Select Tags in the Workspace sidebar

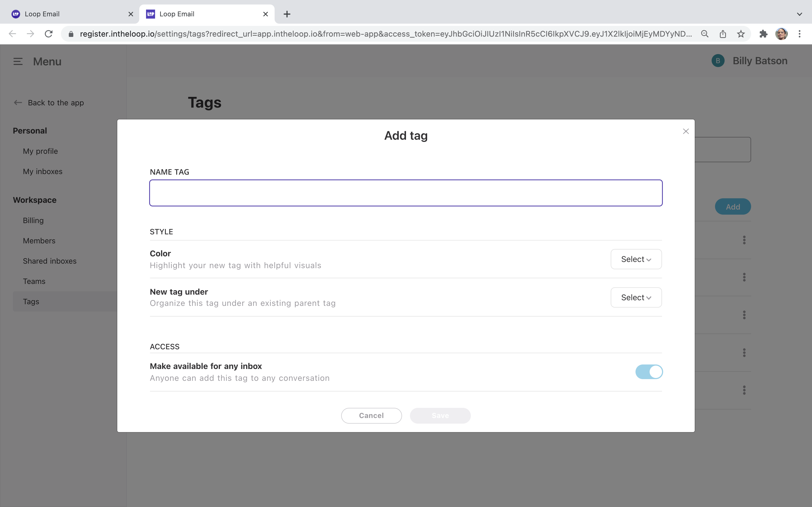[31, 301]
